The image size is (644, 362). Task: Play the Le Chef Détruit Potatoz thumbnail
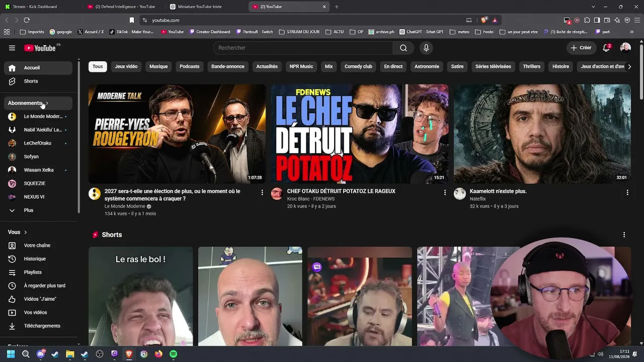click(360, 134)
